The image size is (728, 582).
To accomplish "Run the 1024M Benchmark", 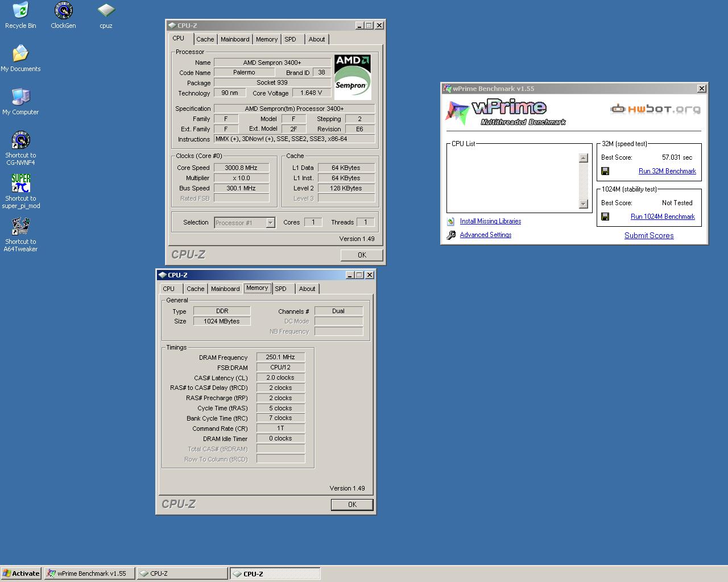I will point(663,217).
